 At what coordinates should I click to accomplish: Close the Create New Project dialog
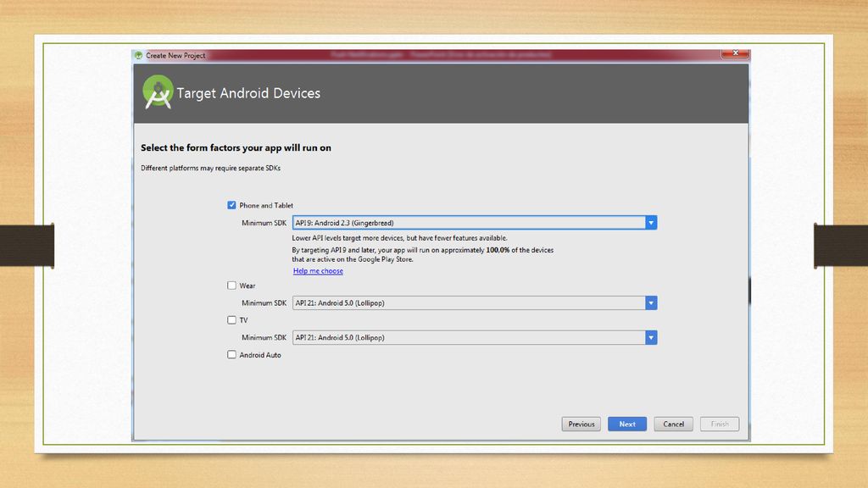[x=735, y=53]
